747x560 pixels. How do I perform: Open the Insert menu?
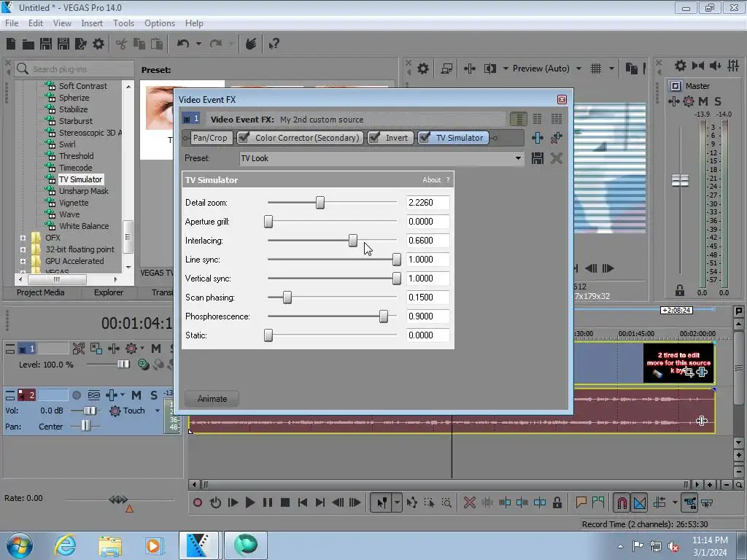(x=92, y=23)
